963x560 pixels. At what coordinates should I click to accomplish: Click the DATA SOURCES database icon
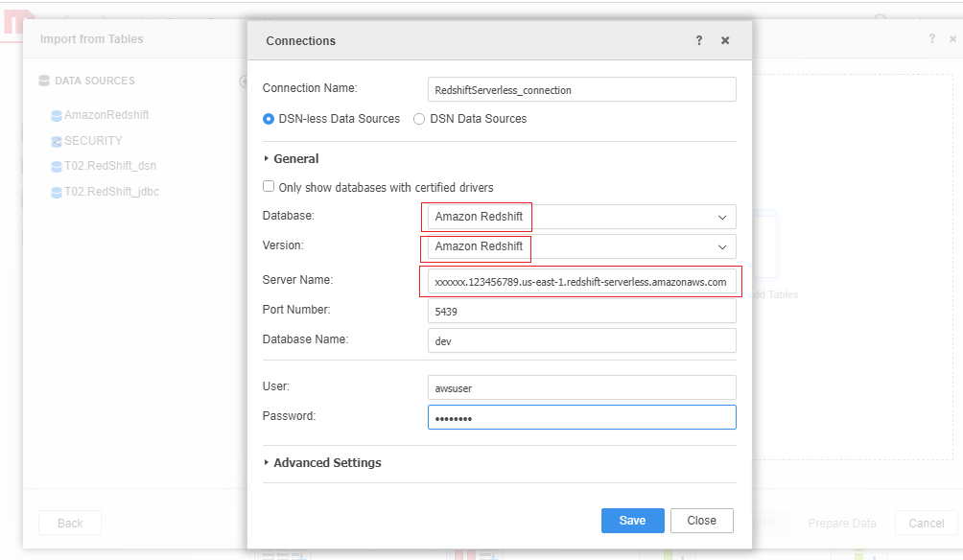(43, 82)
